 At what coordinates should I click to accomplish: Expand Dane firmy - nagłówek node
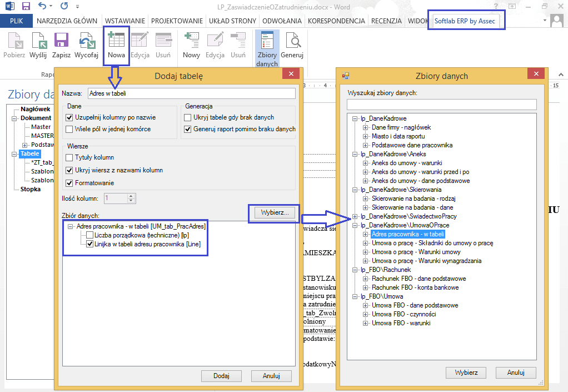366,127
